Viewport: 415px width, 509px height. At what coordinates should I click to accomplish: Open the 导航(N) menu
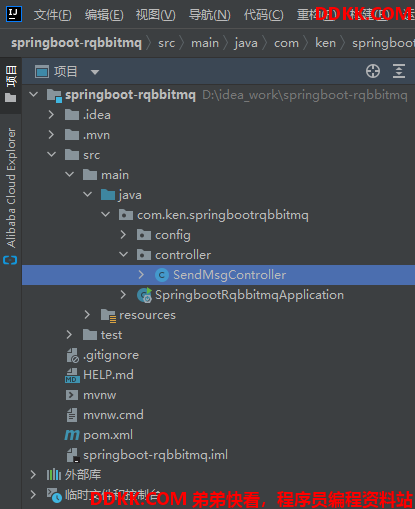[x=209, y=15]
